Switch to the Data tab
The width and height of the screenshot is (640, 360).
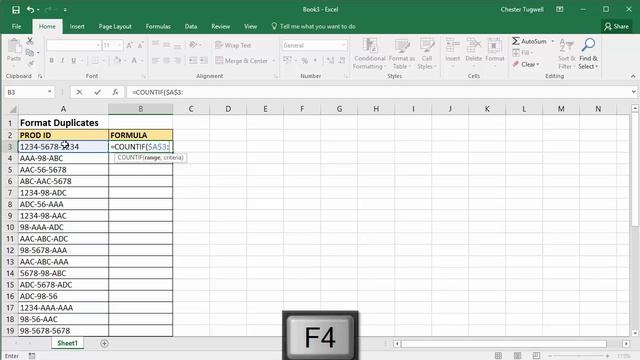[x=191, y=27]
